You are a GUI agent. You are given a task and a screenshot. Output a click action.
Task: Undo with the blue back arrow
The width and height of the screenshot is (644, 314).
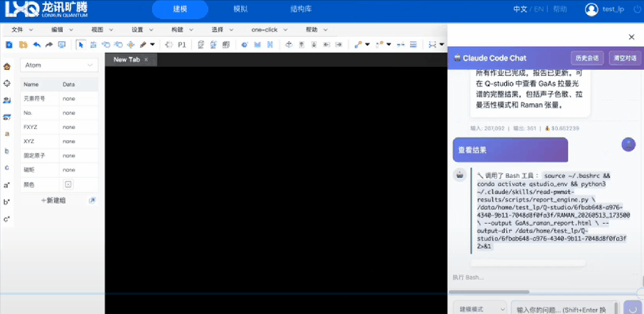click(x=36, y=44)
